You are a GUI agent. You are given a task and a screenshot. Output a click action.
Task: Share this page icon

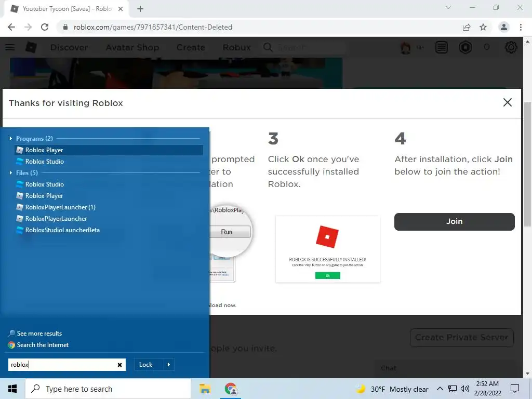(x=467, y=27)
